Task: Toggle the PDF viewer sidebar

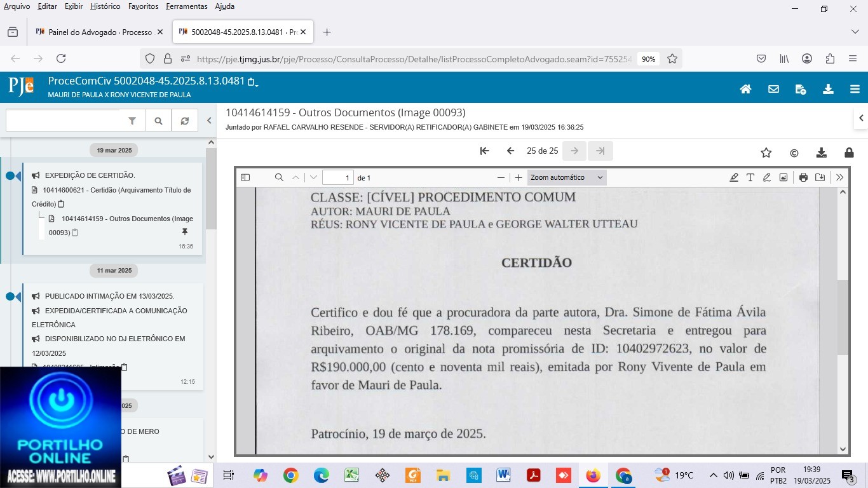Action: [245, 178]
